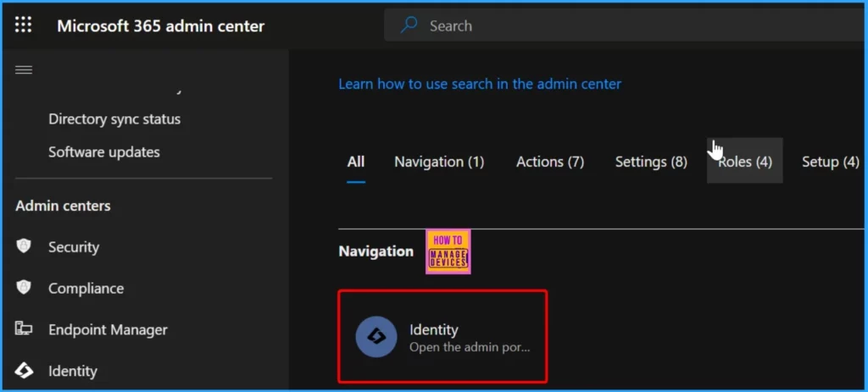Collapse the navigation menu hamburger icon

23,69
